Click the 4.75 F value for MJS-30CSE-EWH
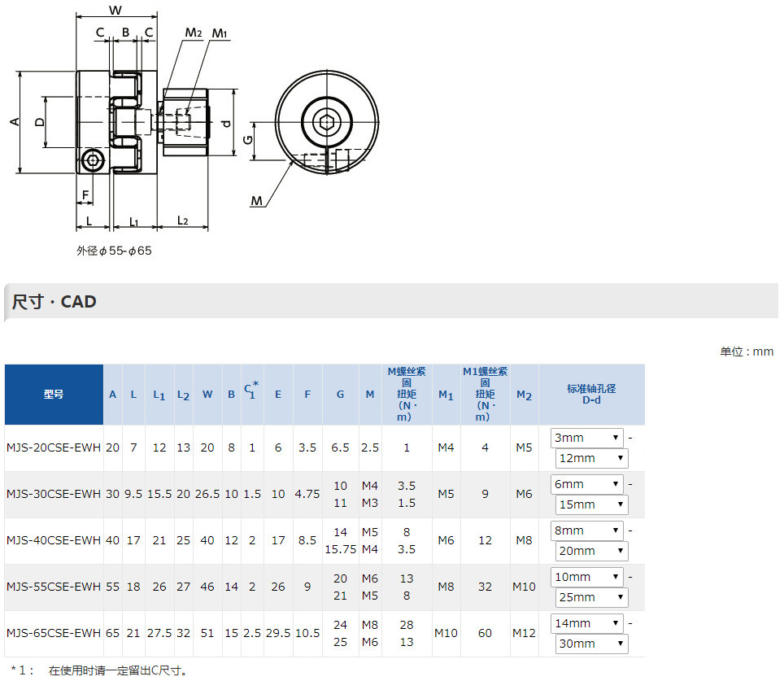This screenshot has width=784, height=681. point(307,494)
